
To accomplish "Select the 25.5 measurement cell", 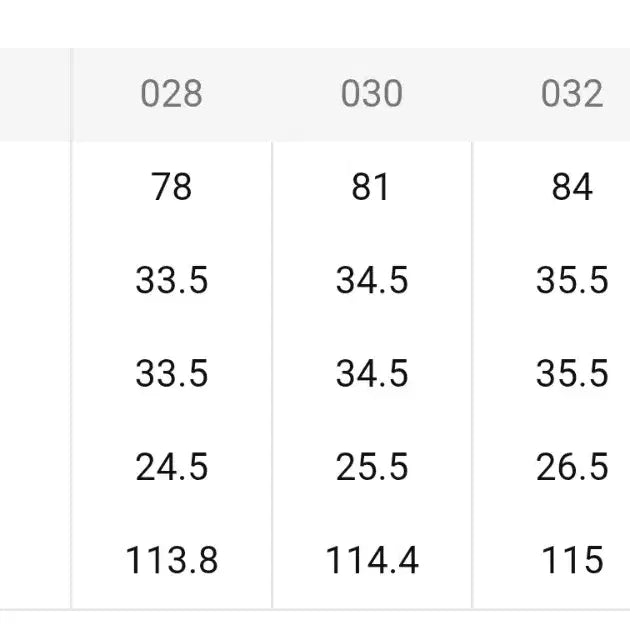I will [x=371, y=467].
